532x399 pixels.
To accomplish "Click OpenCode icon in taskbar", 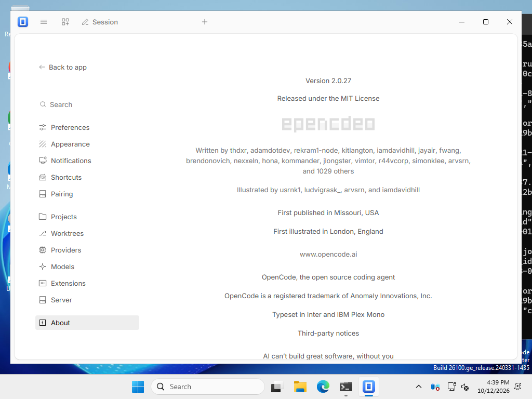I will [x=369, y=387].
